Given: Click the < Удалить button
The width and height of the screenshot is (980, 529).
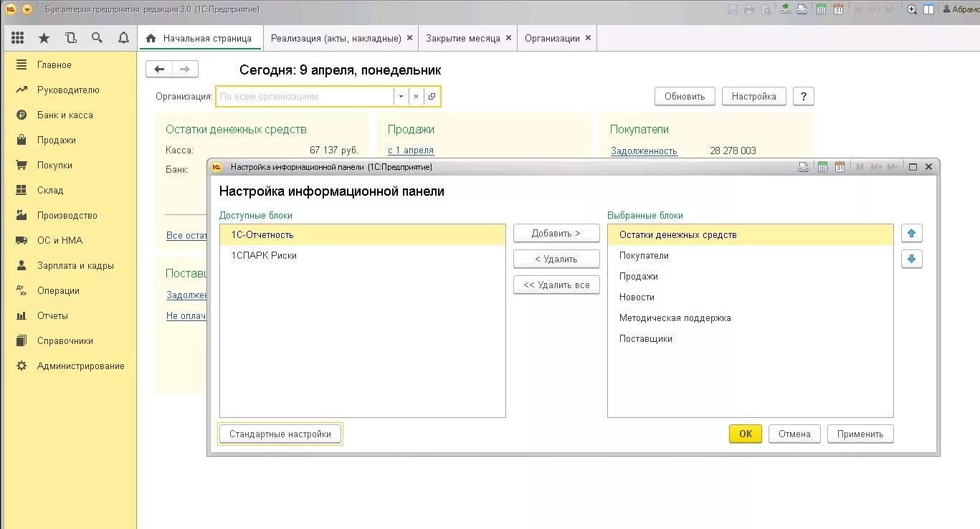Looking at the screenshot, I should click(x=556, y=259).
